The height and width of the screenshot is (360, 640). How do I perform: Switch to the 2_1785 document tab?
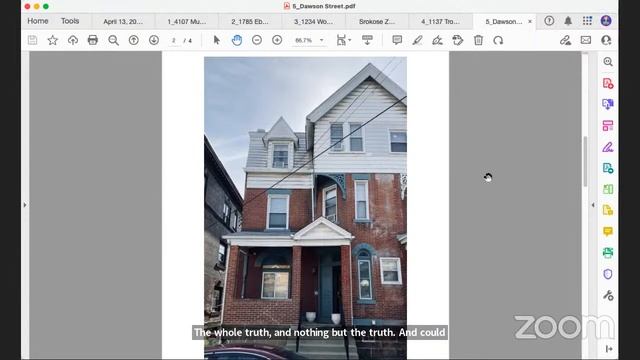point(250,21)
